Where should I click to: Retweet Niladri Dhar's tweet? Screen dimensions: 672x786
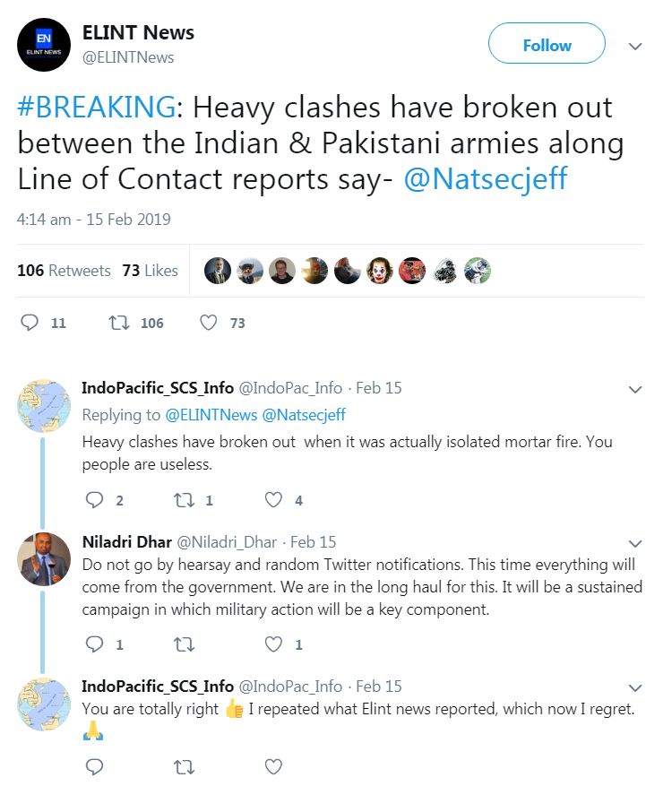point(185,643)
